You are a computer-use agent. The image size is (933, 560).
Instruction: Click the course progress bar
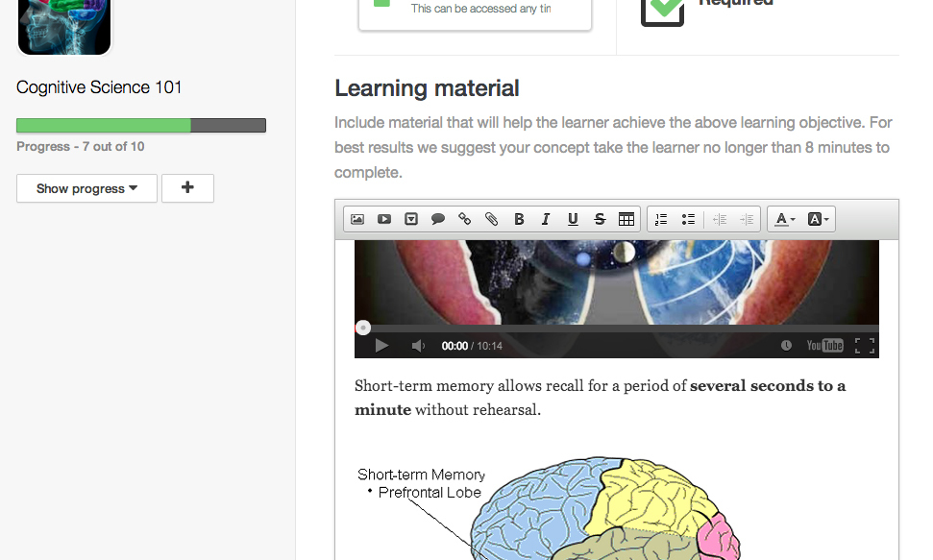(x=141, y=125)
